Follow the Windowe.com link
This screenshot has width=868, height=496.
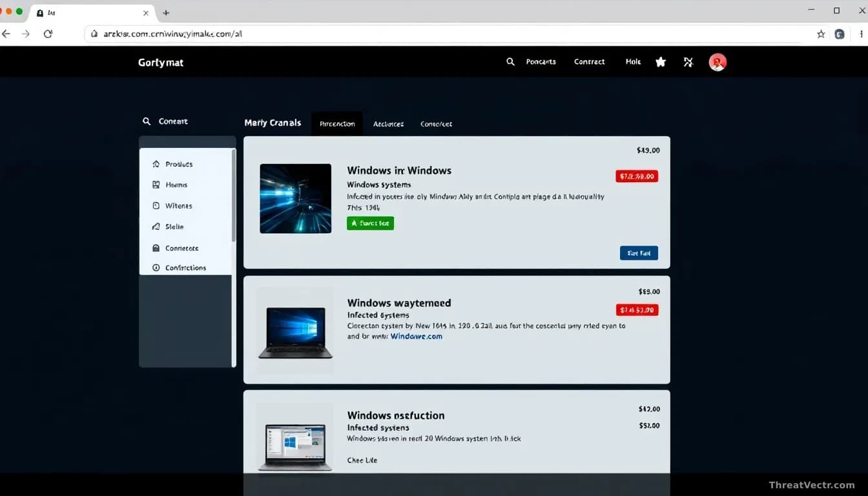click(x=417, y=336)
